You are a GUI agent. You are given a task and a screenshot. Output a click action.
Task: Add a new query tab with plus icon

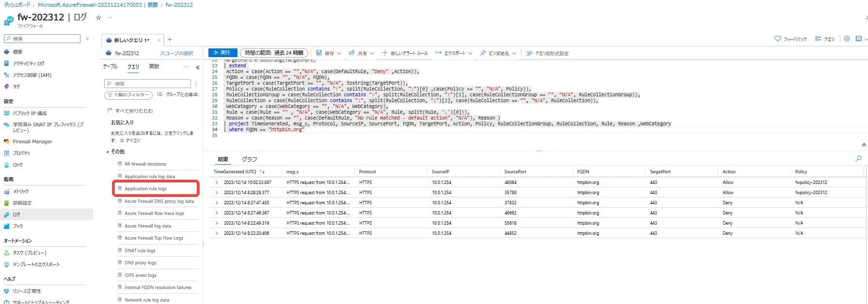click(170, 40)
